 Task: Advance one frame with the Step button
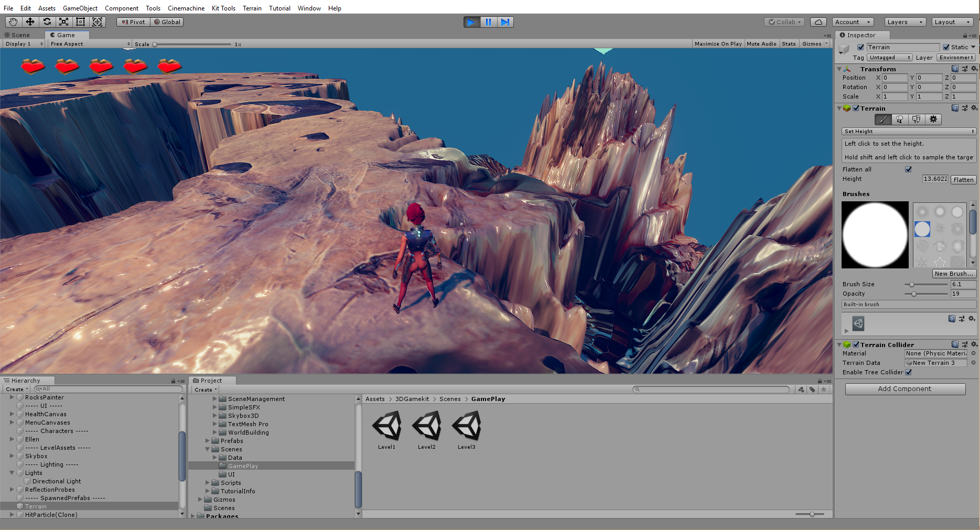tap(505, 22)
